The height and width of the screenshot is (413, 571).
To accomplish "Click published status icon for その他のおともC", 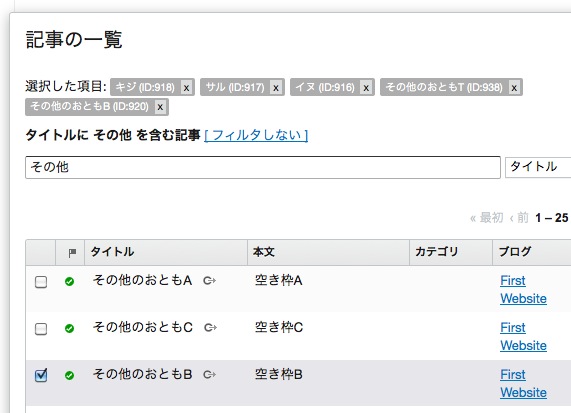I will (x=69, y=329).
